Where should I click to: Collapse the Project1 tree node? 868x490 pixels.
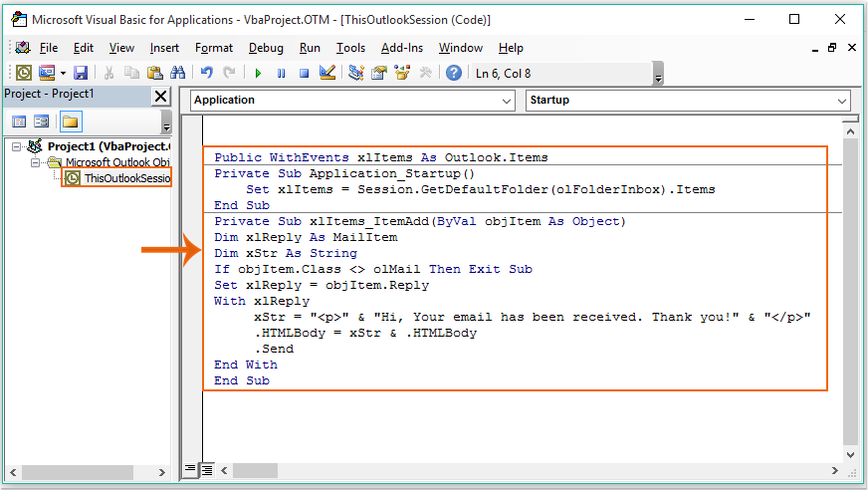(17, 147)
